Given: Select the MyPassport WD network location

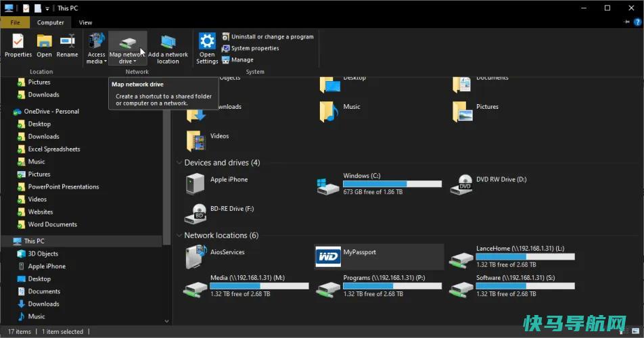Looking at the screenshot, I should [x=379, y=257].
